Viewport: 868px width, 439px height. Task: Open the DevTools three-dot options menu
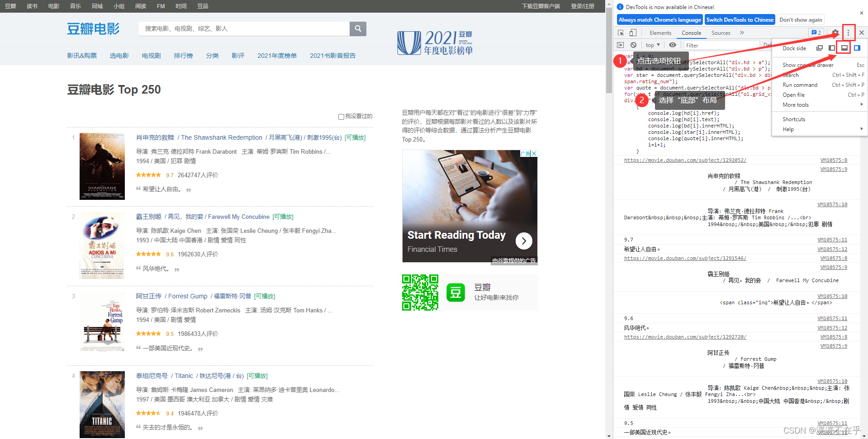pyautogui.click(x=849, y=33)
